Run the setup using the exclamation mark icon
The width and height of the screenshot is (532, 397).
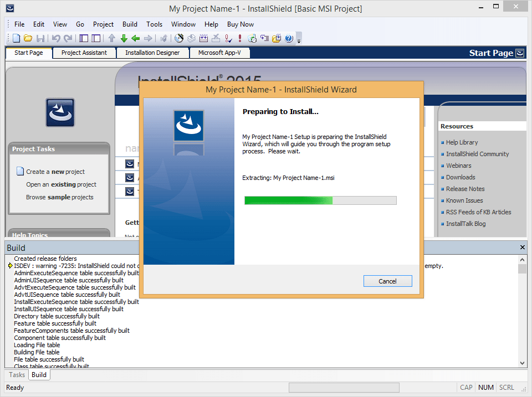239,38
